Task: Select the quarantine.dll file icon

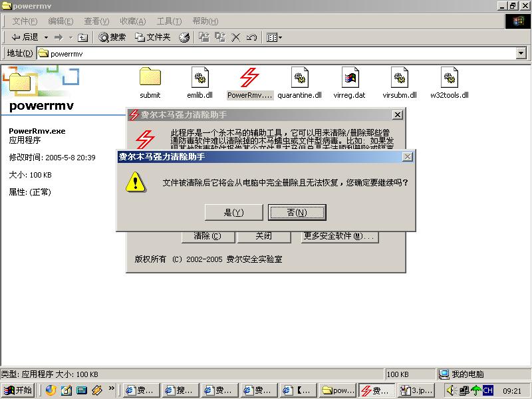Action: point(300,82)
